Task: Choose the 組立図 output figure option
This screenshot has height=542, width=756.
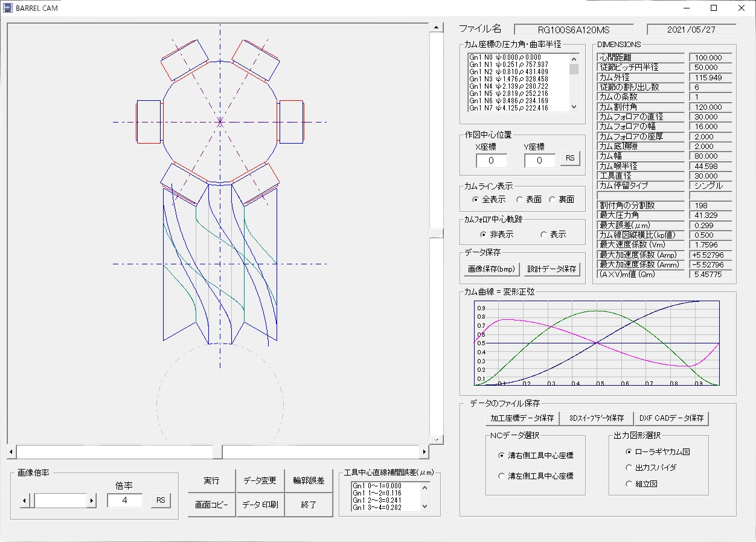Action: point(630,483)
